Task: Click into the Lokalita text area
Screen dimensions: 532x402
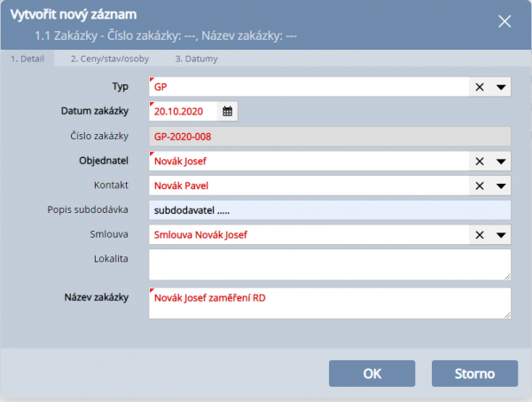Action: tap(330, 264)
